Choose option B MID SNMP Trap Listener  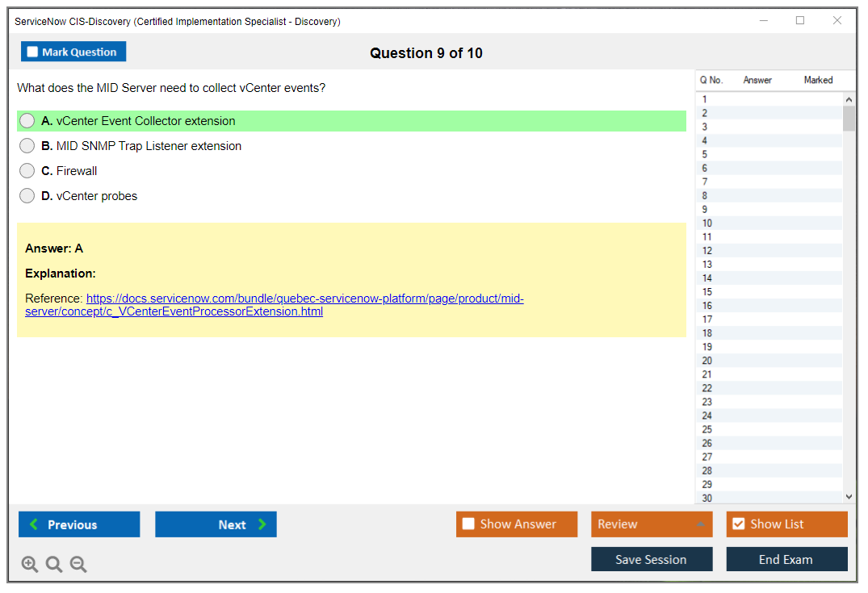click(27, 146)
